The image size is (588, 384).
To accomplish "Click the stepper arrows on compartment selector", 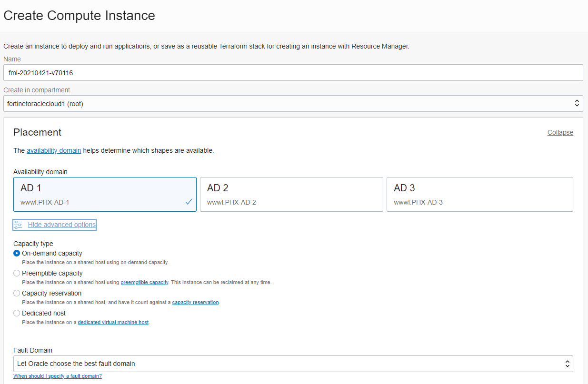I will click(577, 103).
